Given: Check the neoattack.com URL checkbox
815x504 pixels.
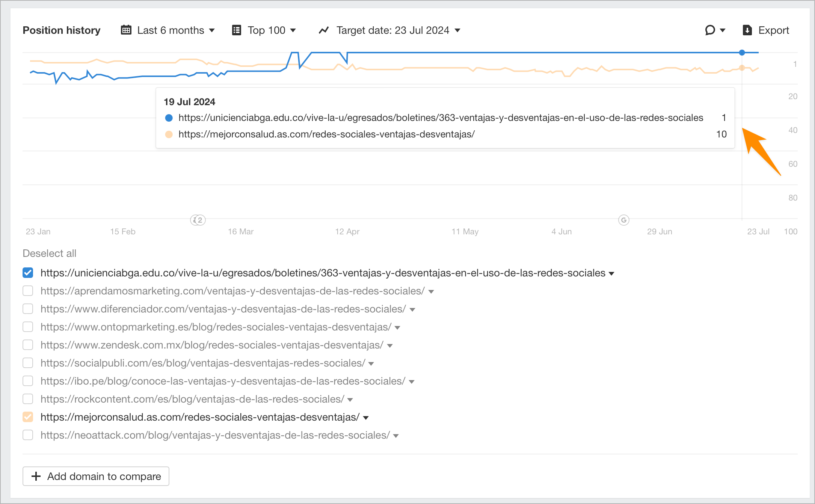Looking at the screenshot, I should click(28, 435).
